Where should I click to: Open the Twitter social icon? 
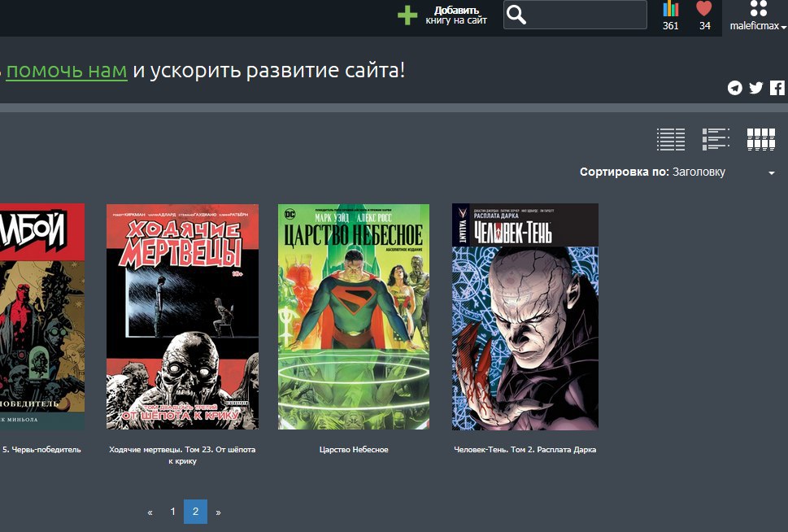755,88
